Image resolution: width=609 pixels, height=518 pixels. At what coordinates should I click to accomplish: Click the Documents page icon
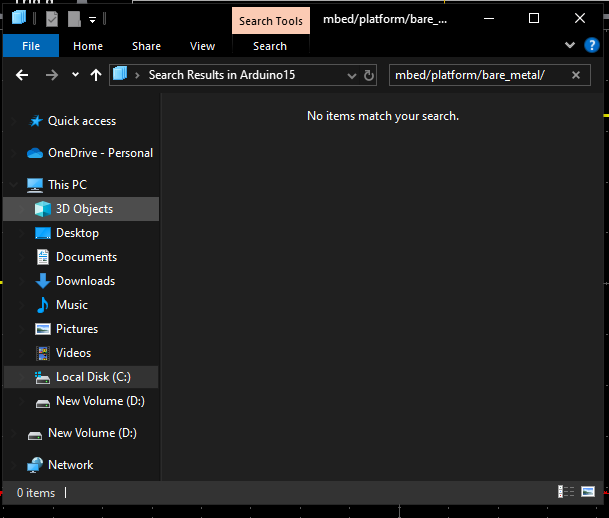click(43, 257)
